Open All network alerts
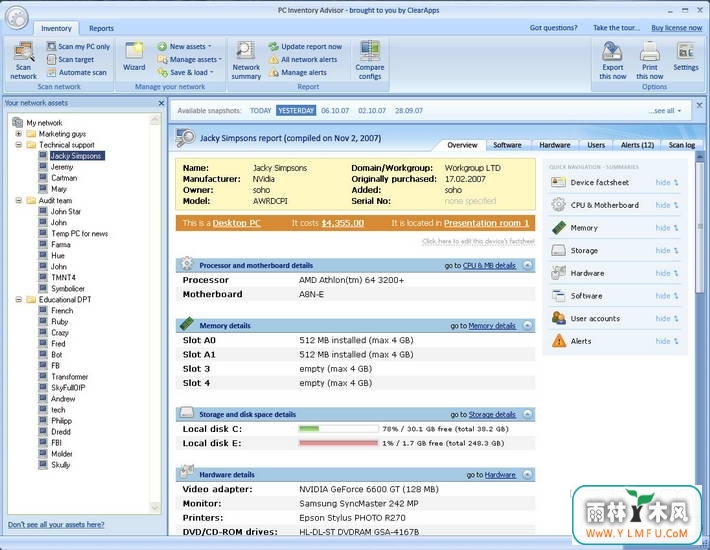 click(303, 59)
